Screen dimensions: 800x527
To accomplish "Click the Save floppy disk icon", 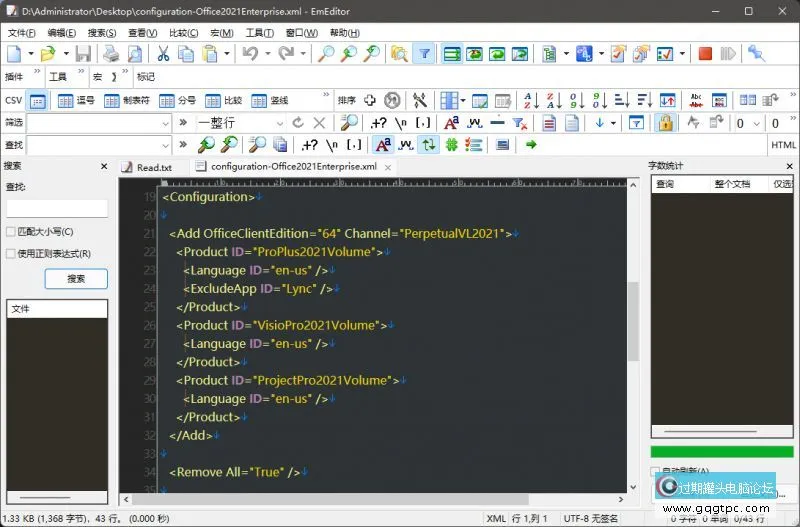I will [83, 54].
